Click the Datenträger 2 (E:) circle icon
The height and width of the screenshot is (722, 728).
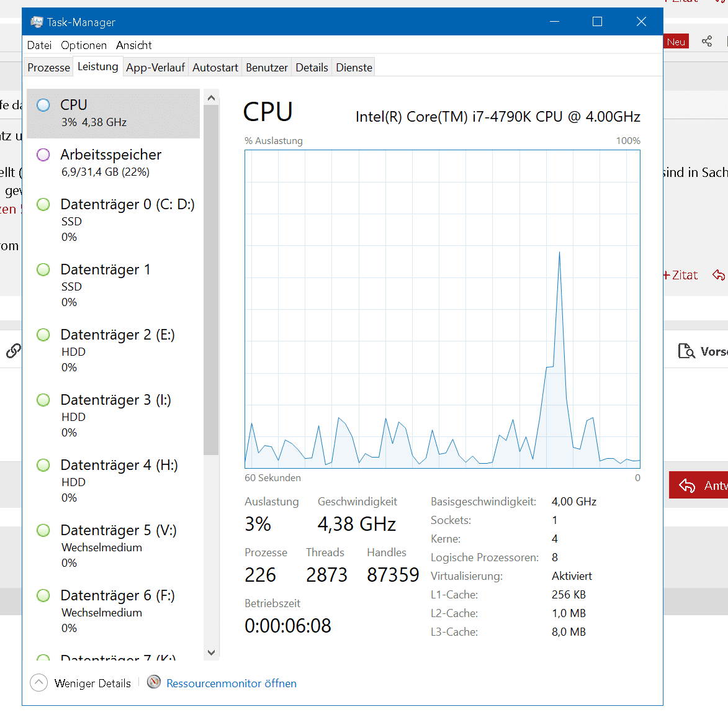pos(43,335)
